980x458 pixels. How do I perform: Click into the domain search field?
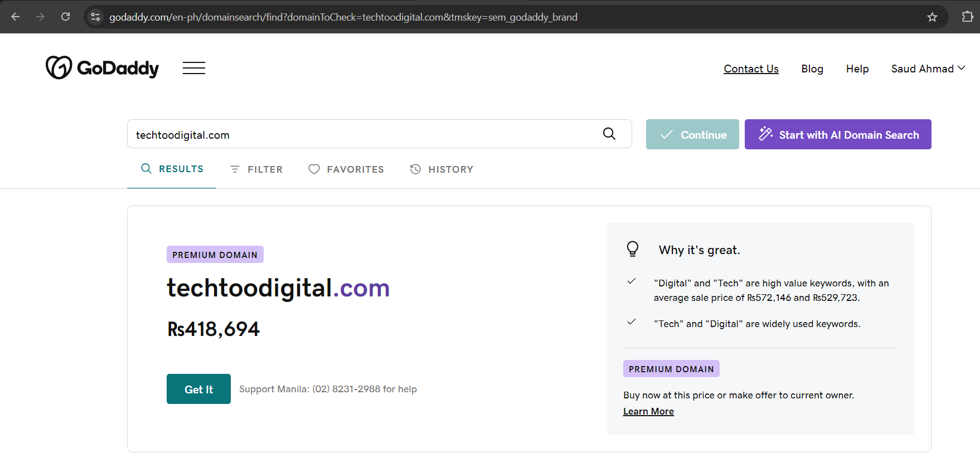[x=362, y=134]
